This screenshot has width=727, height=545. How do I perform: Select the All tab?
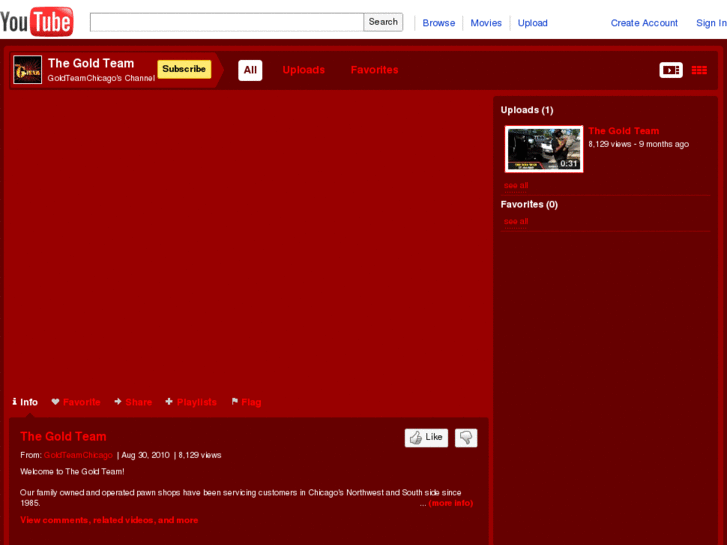coord(250,70)
